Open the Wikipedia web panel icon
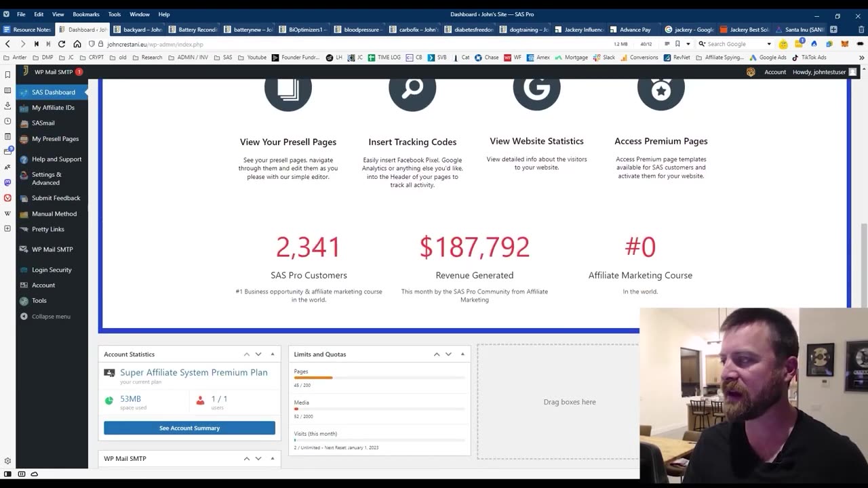This screenshot has height=488, width=868. pos(7,213)
